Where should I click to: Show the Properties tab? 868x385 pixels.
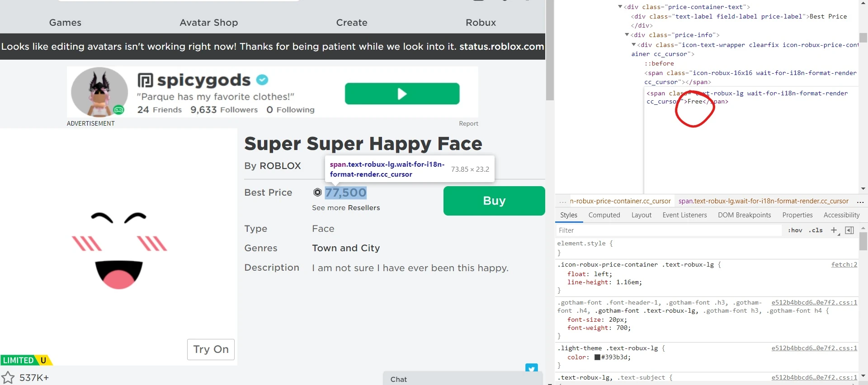pyautogui.click(x=797, y=215)
